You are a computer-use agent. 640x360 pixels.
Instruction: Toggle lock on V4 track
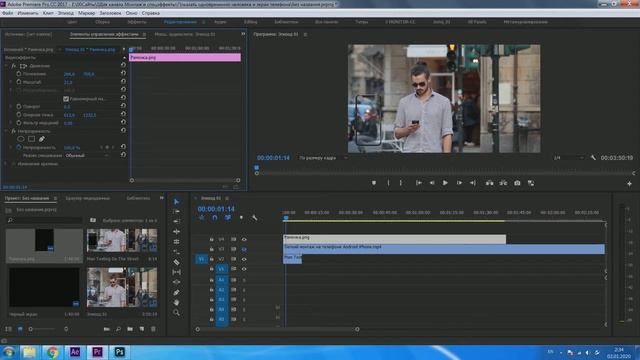211,240
